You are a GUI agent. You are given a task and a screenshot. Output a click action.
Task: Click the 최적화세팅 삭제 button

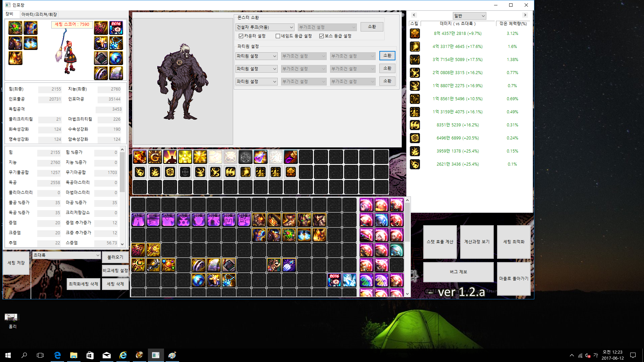click(84, 284)
